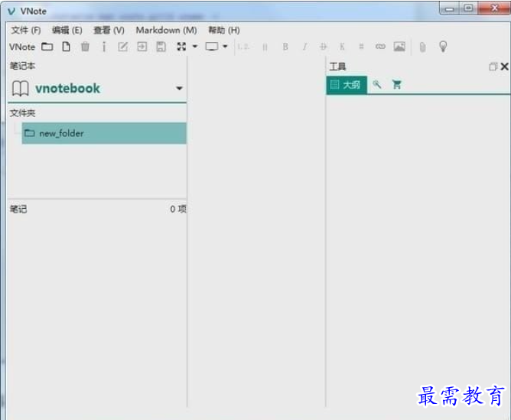The width and height of the screenshot is (511, 420).
Task: Open the 编辑 (E) menu
Action: click(x=67, y=31)
